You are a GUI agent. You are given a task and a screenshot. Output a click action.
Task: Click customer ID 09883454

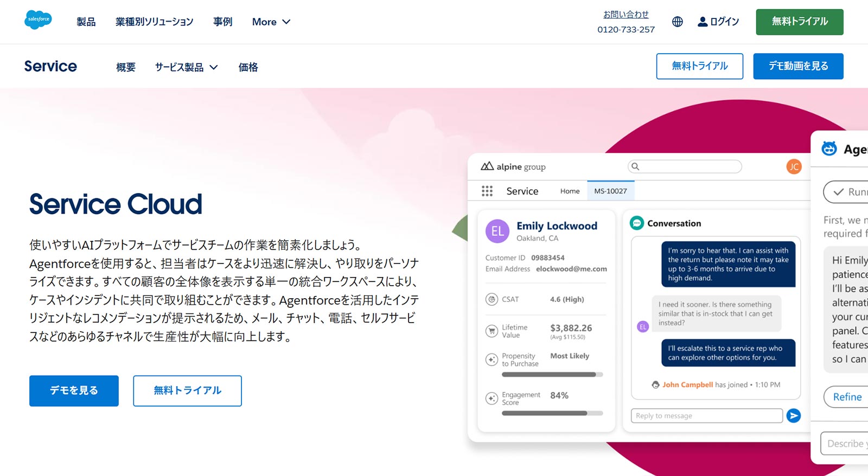pyautogui.click(x=548, y=258)
